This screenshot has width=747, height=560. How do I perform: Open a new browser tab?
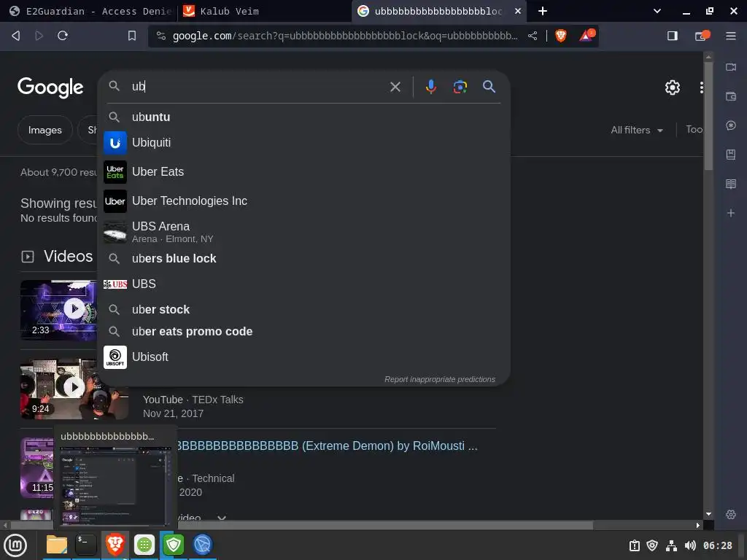pos(543,11)
